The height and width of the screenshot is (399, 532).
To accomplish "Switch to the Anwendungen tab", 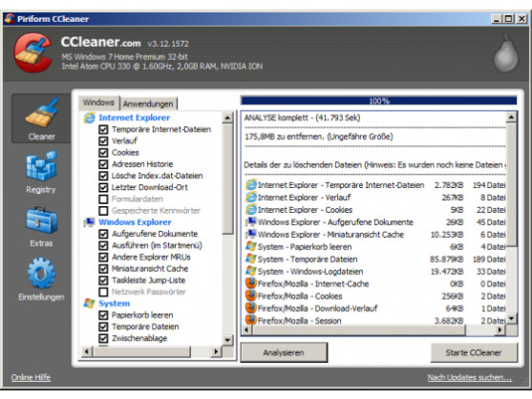I will (x=148, y=104).
